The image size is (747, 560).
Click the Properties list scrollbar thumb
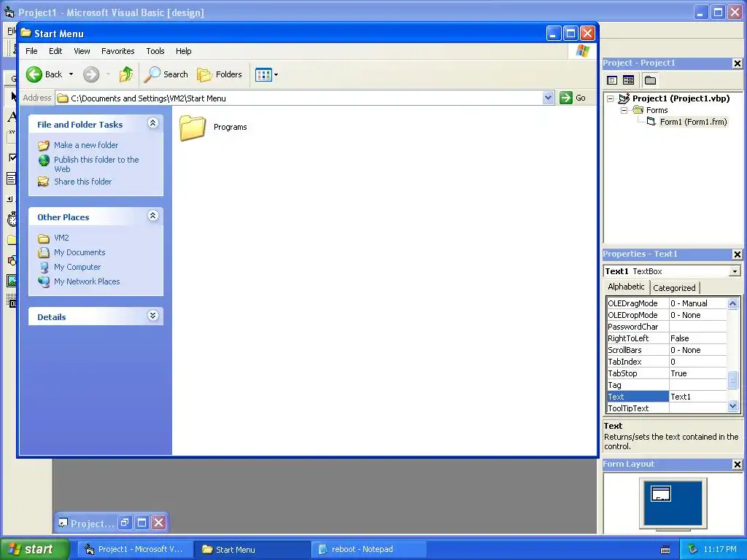tap(732, 381)
